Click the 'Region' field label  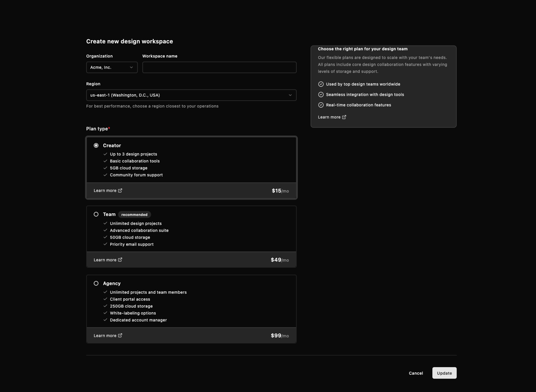tap(93, 84)
